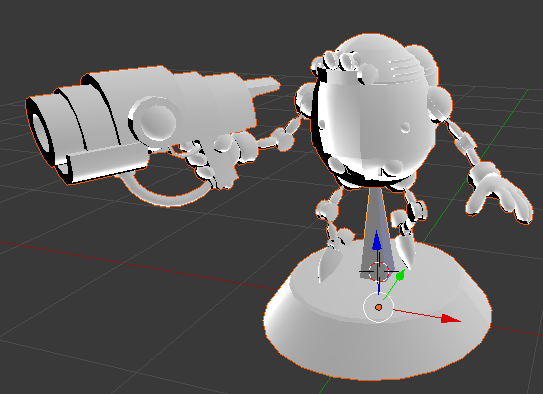The height and width of the screenshot is (394, 543).
Task: Click the white circle at manipulator center
Action: click(x=379, y=307)
